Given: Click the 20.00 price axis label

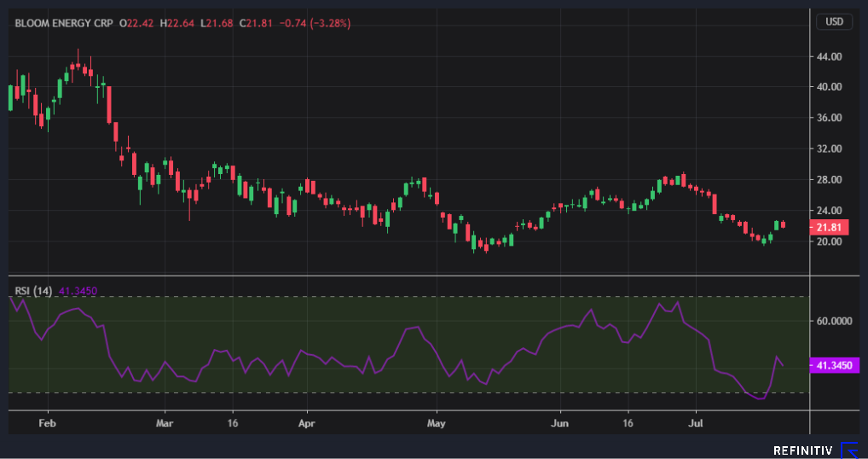Looking at the screenshot, I should [x=830, y=241].
